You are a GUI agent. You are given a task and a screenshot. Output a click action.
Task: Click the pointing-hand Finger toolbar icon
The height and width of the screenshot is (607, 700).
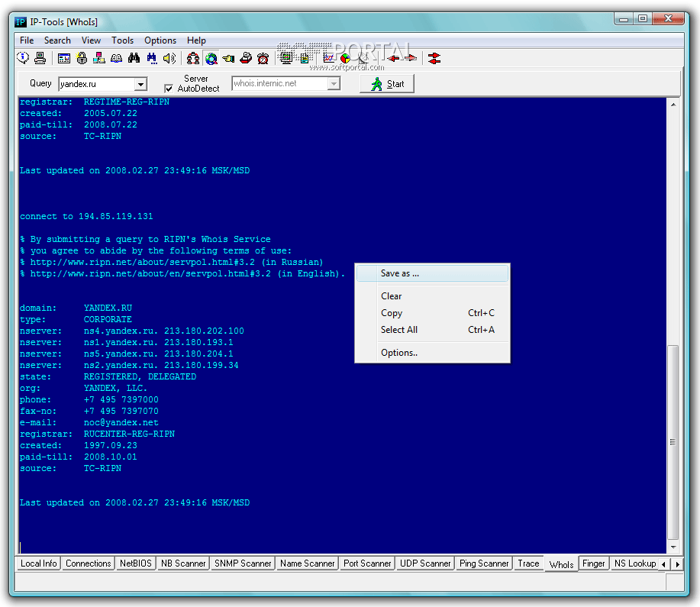click(228, 58)
